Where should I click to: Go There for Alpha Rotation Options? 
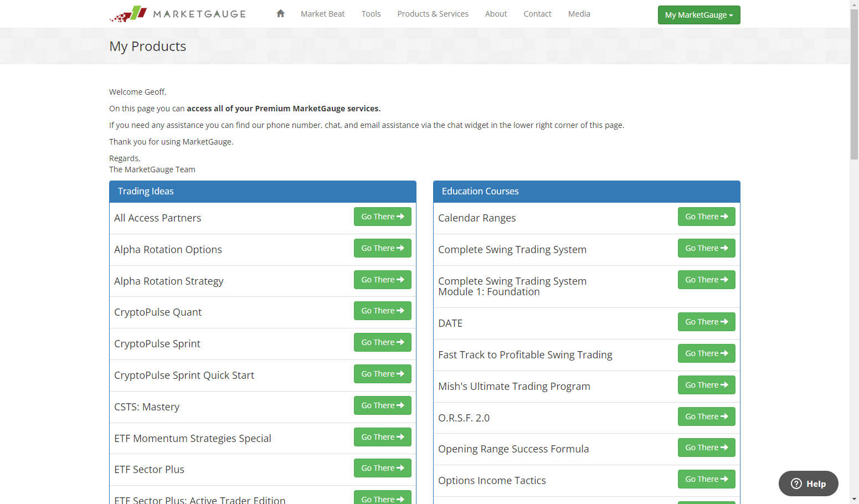383,248
